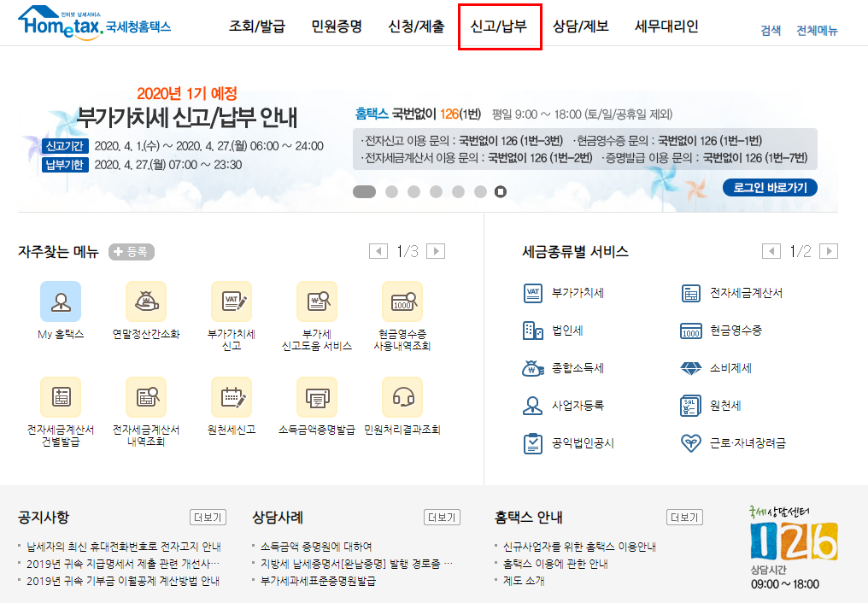This screenshot has height=603, width=868.
Task: Click the 부가가치세 신고/납부 안내 banner title
Action: pos(187,117)
